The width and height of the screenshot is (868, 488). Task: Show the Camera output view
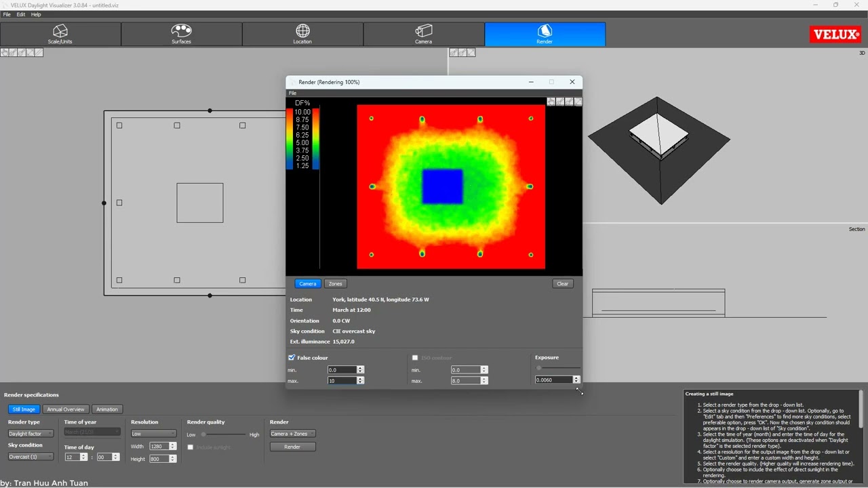307,283
